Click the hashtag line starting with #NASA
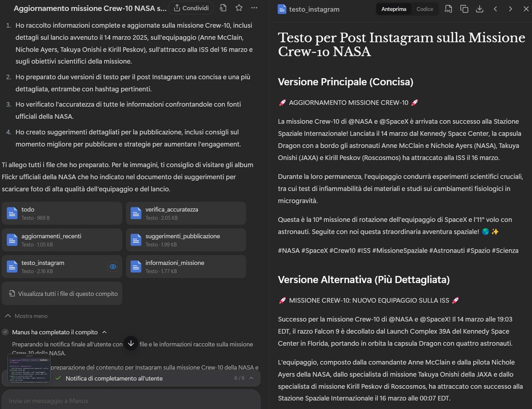The height and width of the screenshot is (409, 532). (398, 251)
